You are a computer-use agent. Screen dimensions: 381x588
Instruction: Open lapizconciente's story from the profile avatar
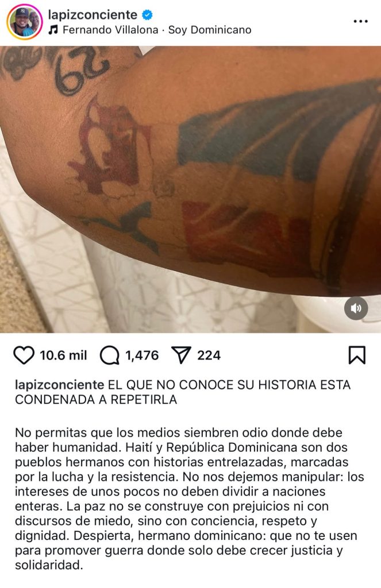coord(24,22)
